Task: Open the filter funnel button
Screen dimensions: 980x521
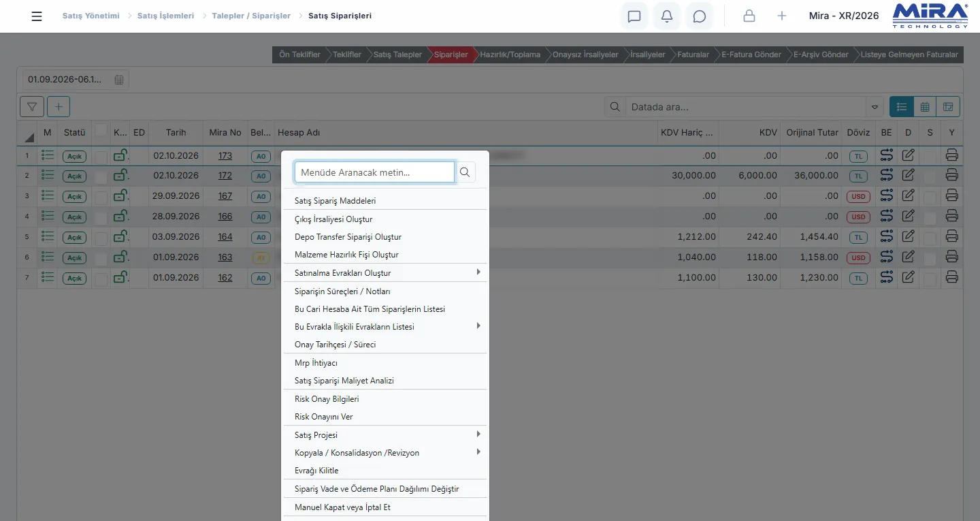Action: pyautogui.click(x=32, y=106)
